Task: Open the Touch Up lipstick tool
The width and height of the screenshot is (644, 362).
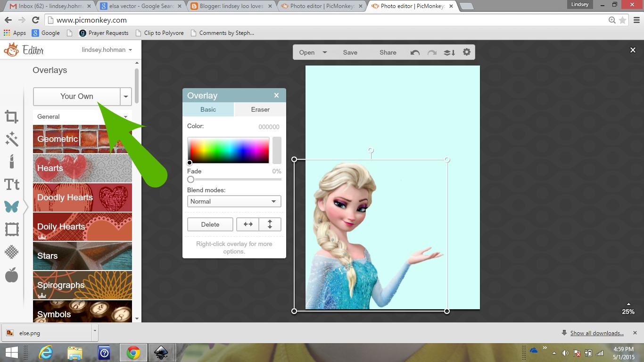Action: pos(12,162)
